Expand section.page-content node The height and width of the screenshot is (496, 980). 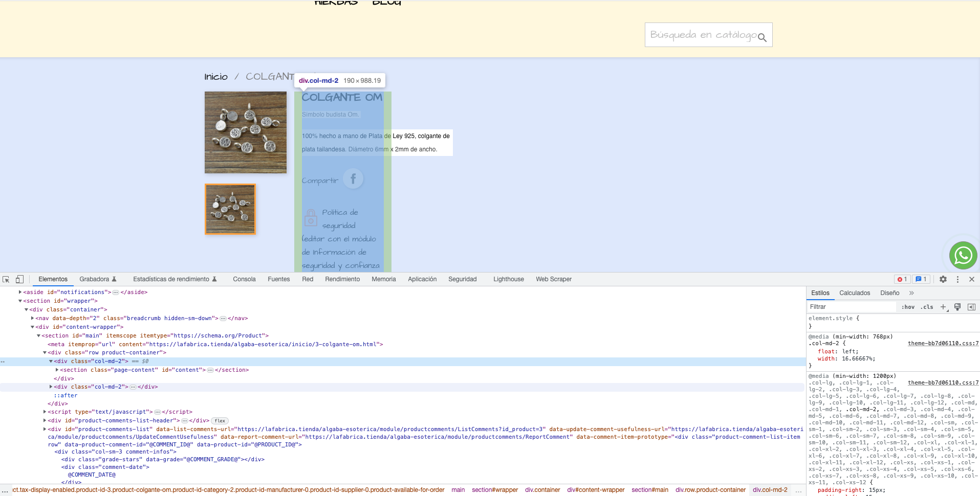(x=57, y=370)
